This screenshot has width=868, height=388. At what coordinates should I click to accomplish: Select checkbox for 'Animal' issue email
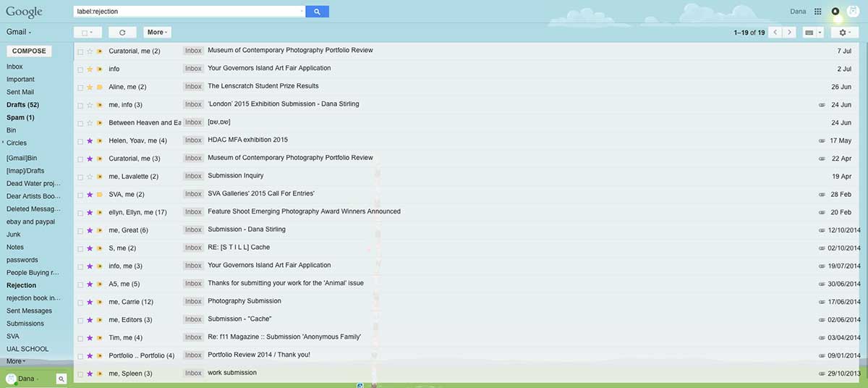point(80,284)
